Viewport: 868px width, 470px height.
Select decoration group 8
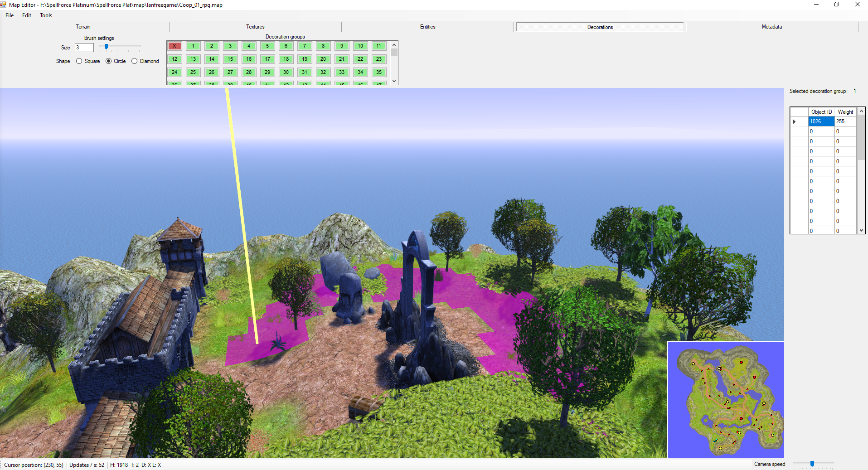tap(323, 46)
